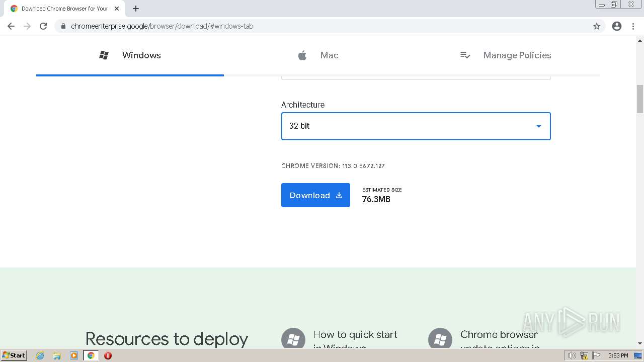Open Windows Explorer folder from taskbar

(x=57, y=355)
